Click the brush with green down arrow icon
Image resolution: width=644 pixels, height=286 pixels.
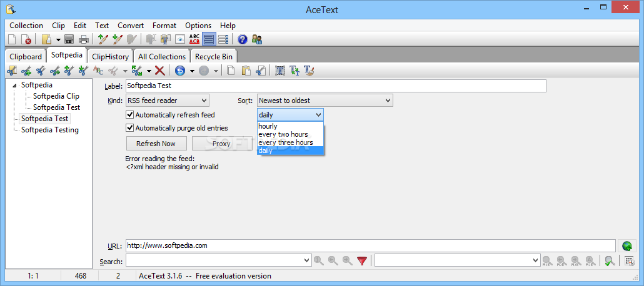click(117, 39)
